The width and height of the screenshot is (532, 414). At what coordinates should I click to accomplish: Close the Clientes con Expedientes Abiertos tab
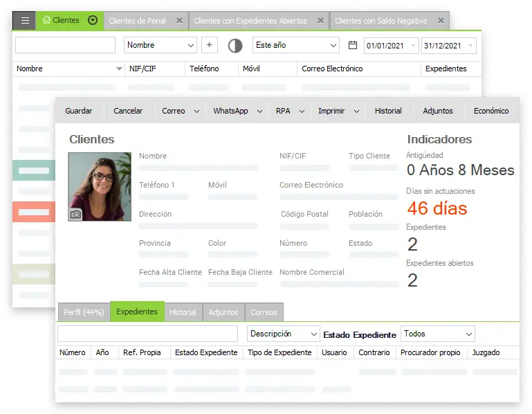(x=320, y=21)
